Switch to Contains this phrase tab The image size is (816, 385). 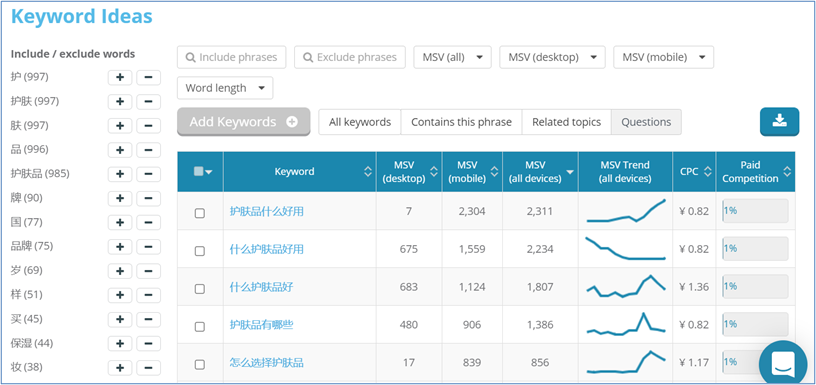(461, 122)
